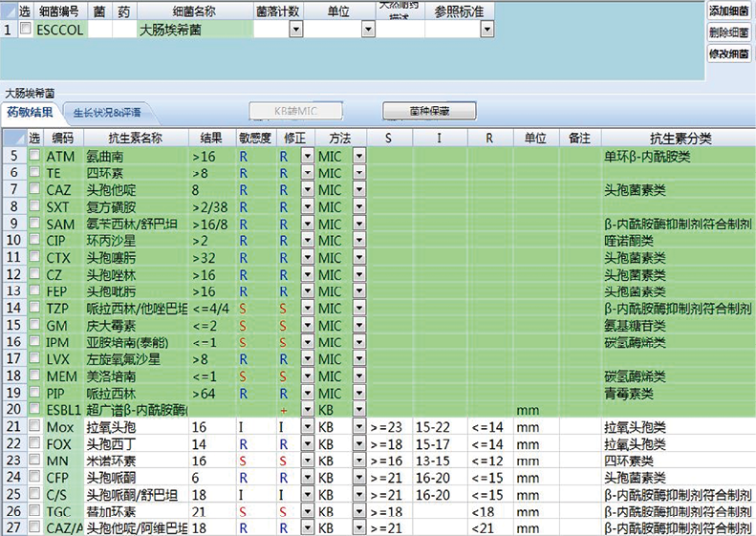The width and height of the screenshot is (756, 536).
Task: Select the 氨苄西林/舒巴坦 antibiotic cell
Action: click(136, 225)
